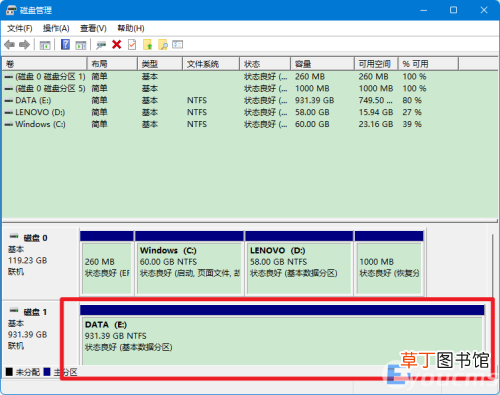500x395 pixels.
Task: Click the Disk Management title bar app icon
Action: pyautogui.click(x=11, y=10)
